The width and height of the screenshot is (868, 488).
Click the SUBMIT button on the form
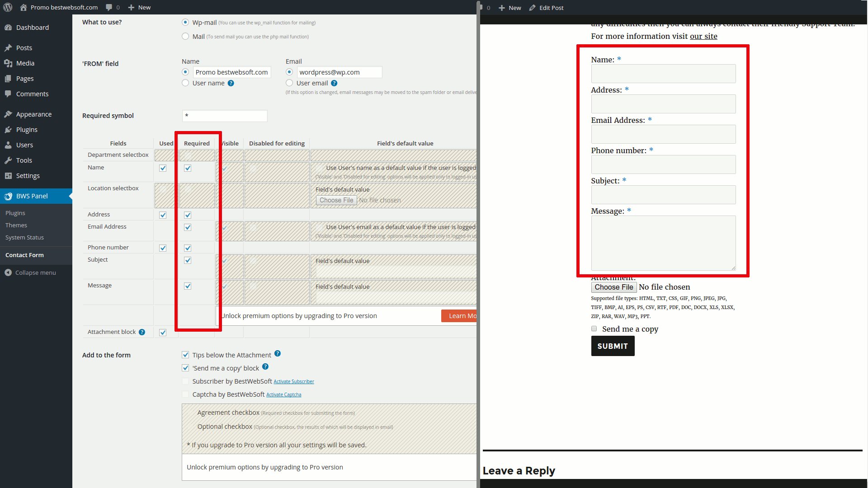(613, 346)
